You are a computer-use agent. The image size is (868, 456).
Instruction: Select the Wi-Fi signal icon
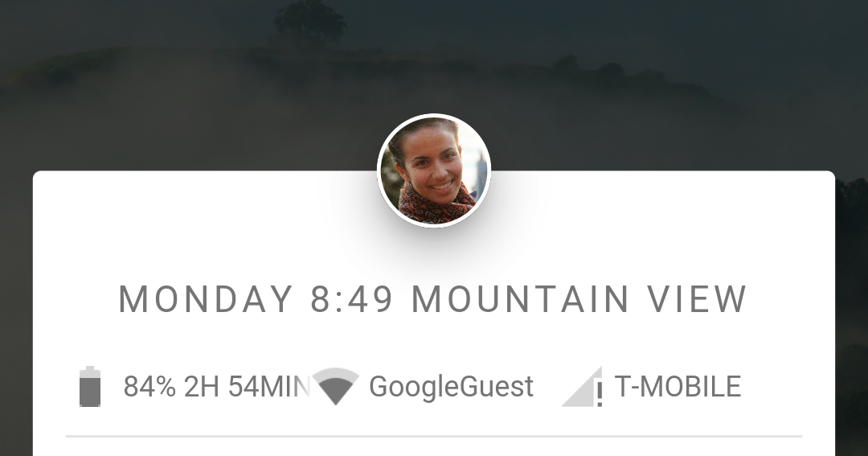[335, 386]
